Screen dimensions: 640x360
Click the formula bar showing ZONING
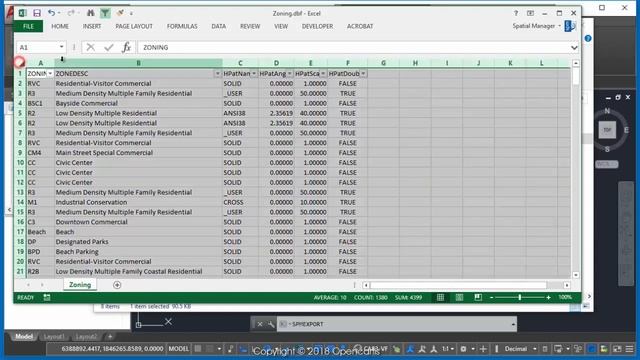(354, 47)
